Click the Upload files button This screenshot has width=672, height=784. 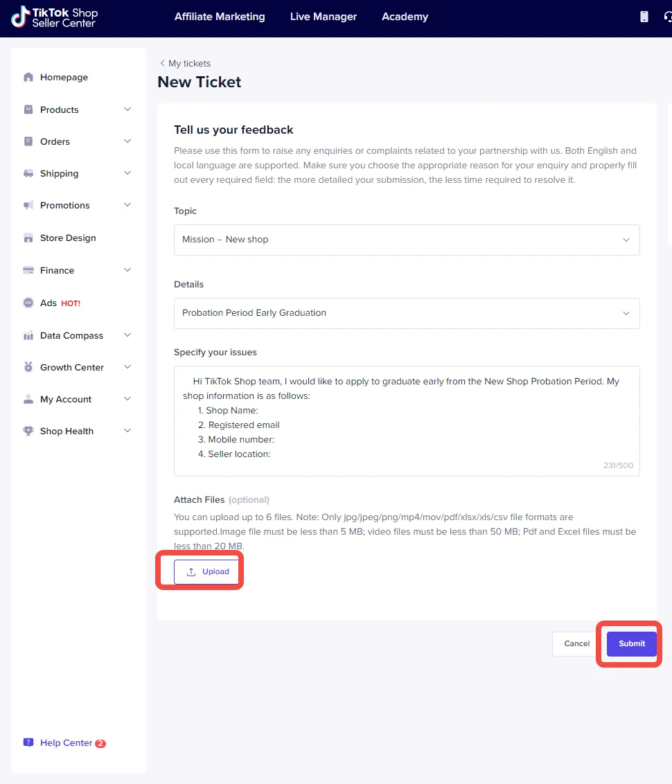(206, 572)
